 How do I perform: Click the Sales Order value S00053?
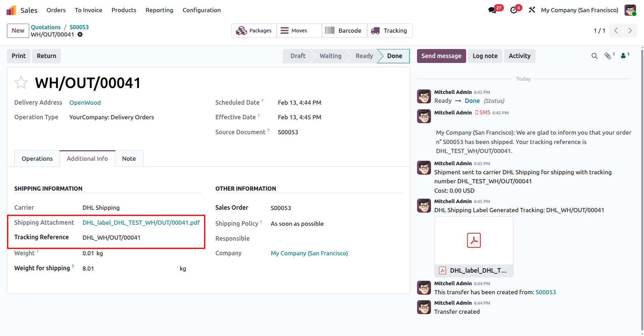281,208
